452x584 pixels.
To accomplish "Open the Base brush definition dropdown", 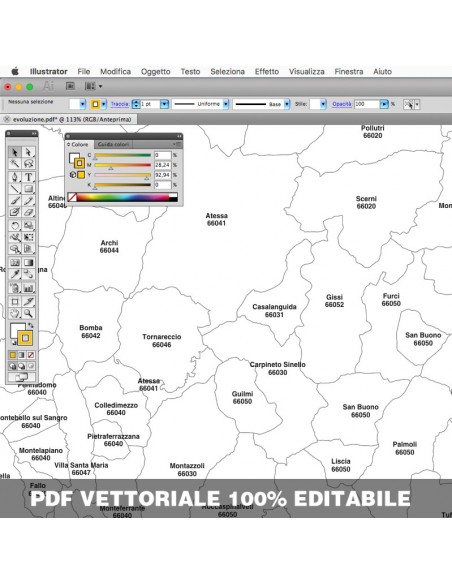I will pyautogui.click(x=287, y=104).
